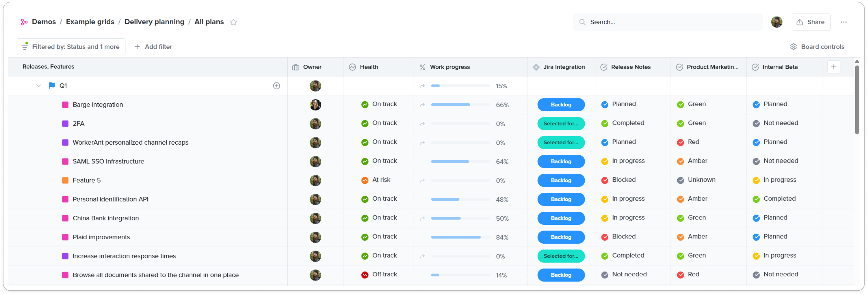
Task: Click the filter icon beside Filtered by
Action: point(25,46)
